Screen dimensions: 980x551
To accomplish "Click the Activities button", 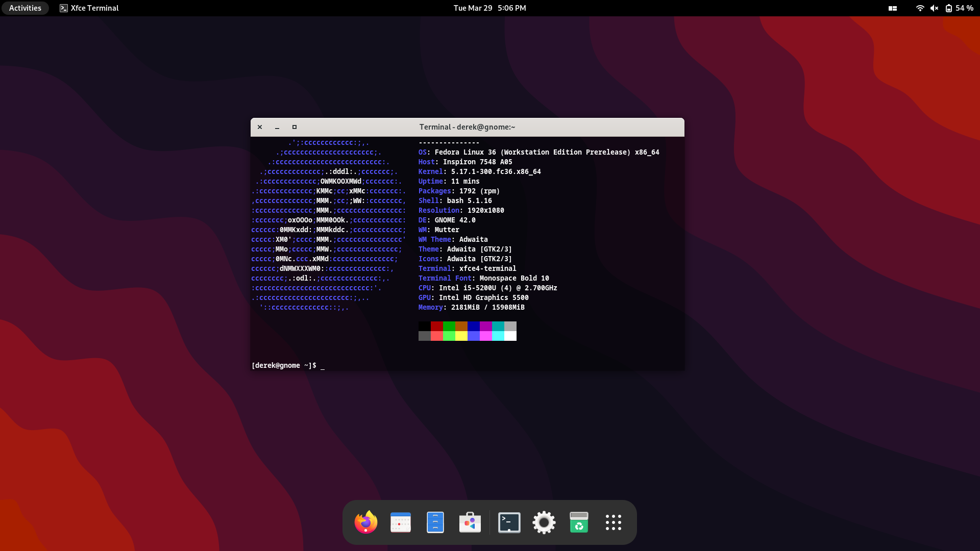I will 25,8.
